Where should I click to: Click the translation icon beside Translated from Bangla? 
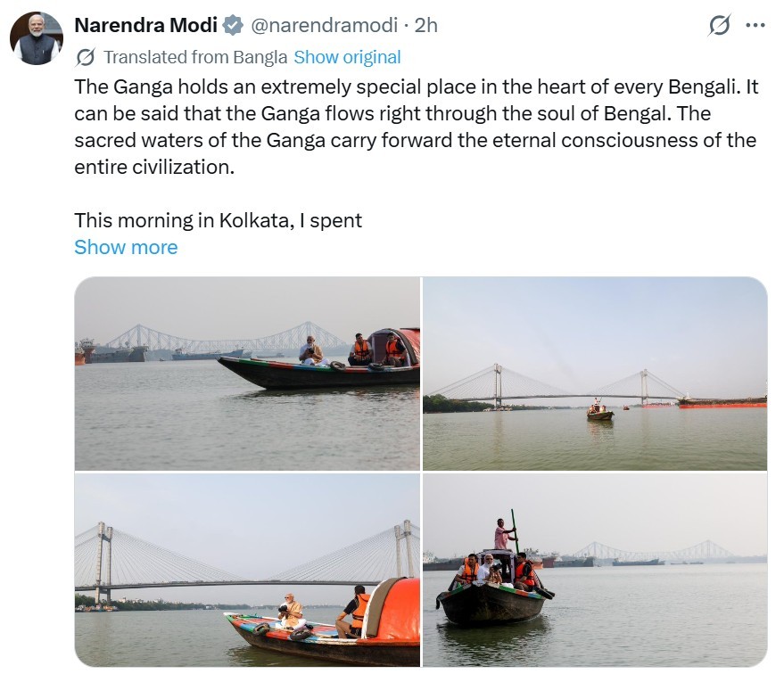(x=86, y=57)
